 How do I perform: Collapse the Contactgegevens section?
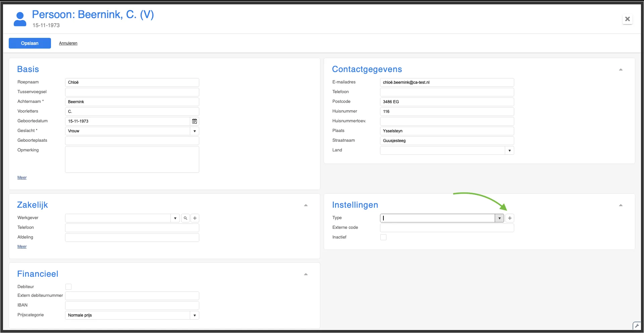click(x=621, y=70)
